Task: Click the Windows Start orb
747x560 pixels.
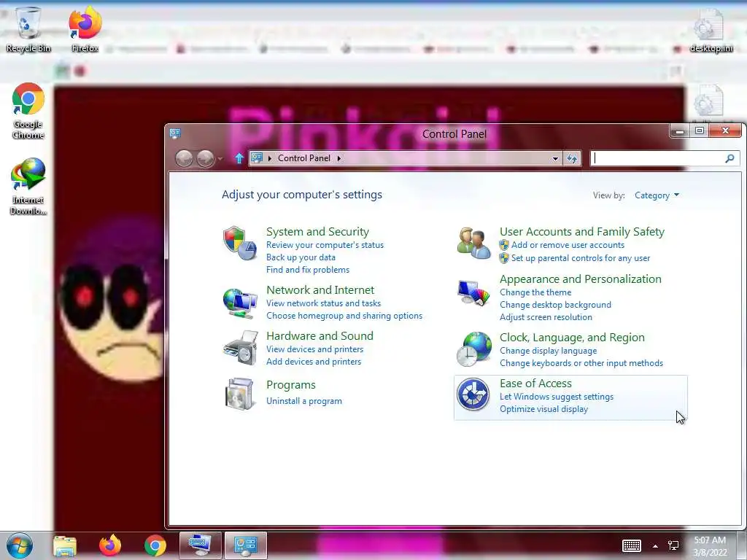Action: coord(20,545)
